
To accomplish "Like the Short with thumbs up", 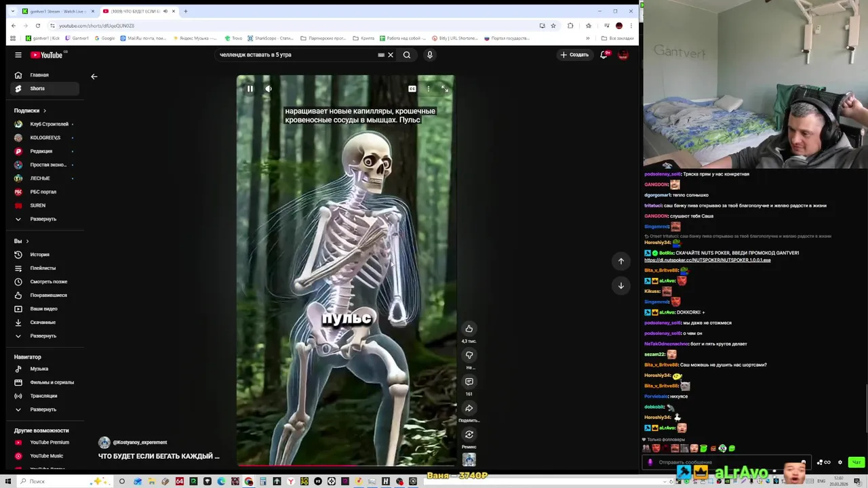I will point(469,329).
